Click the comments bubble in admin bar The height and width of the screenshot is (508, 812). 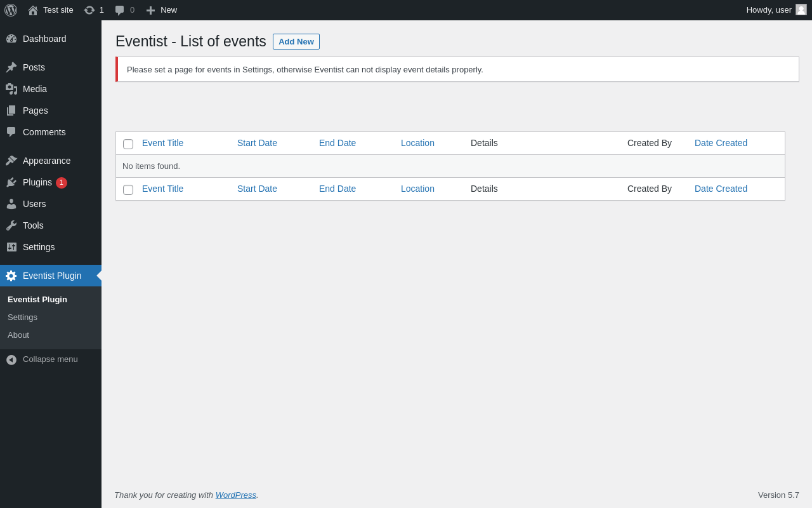pyautogui.click(x=120, y=10)
